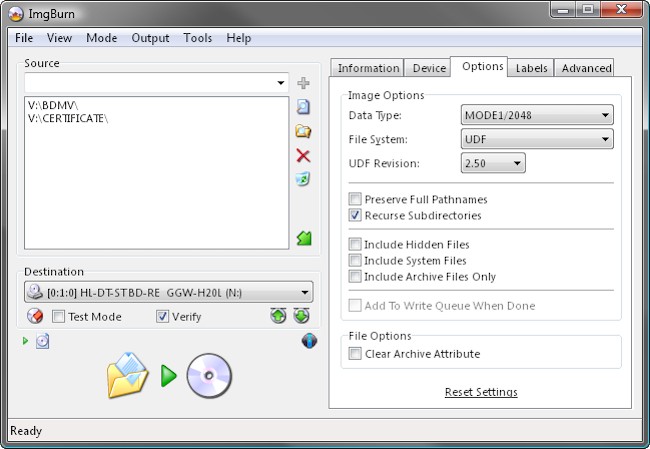Click the Reset Settings link
This screenshot has width=650, height=449.
tap(481, 392)
